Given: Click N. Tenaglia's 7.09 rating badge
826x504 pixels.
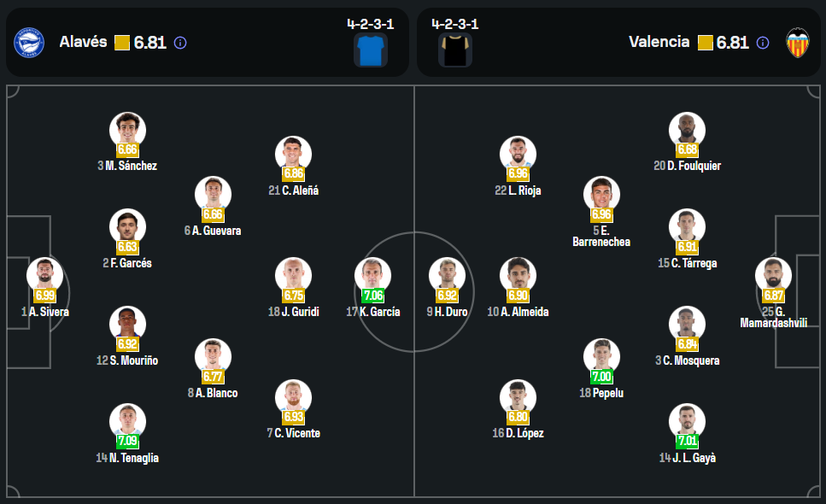Looking at the screenshot, I should (127, 442).
